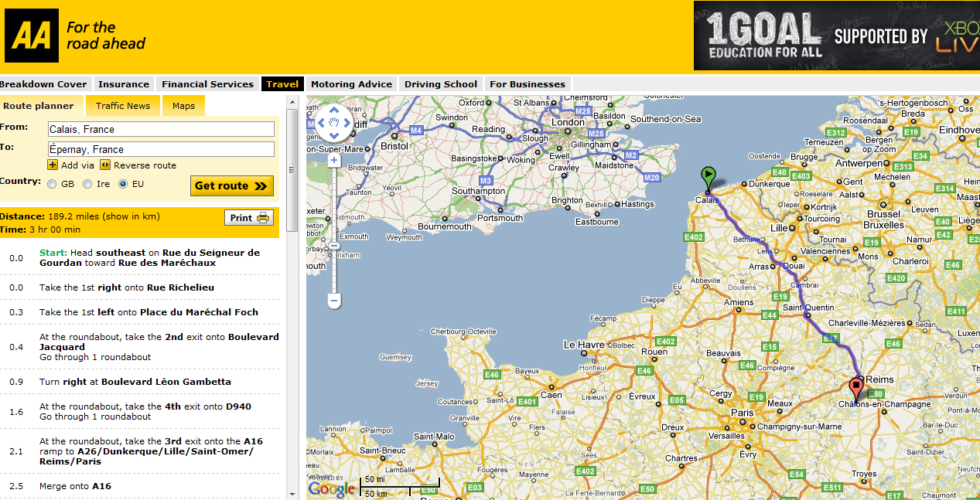Pan the map right with arrow
This screenshot has height=500, width=980.
coord(347,124)
